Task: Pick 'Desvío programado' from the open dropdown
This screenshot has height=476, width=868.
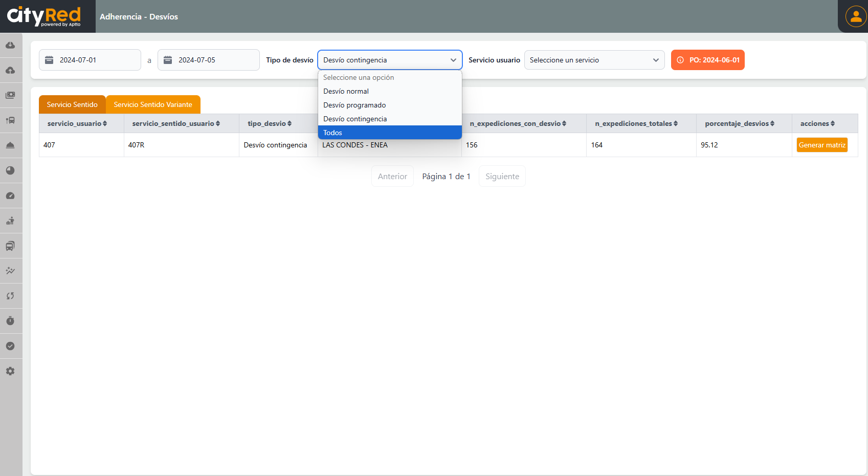Action: tap(389, 105)
